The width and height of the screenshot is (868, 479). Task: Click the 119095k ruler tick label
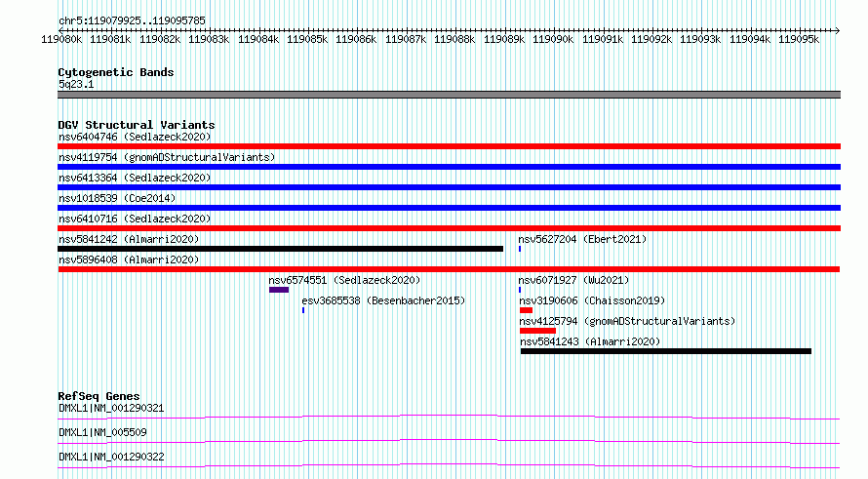pos(799,39)
